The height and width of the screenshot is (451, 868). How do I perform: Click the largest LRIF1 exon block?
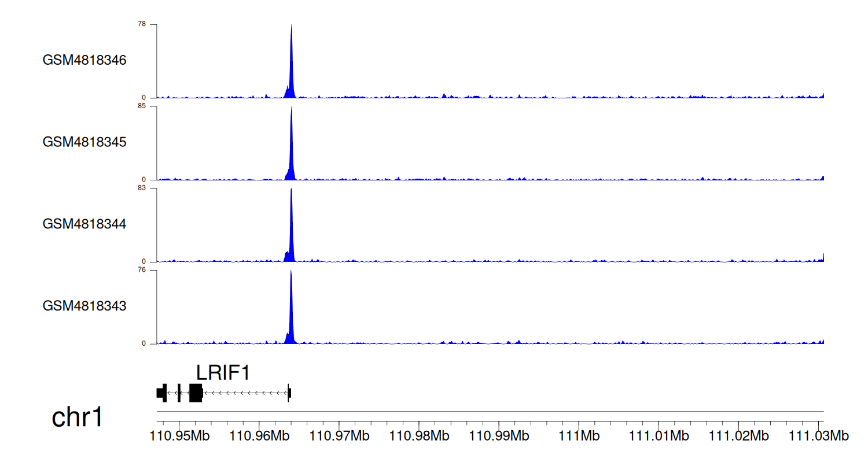(196, 393)
